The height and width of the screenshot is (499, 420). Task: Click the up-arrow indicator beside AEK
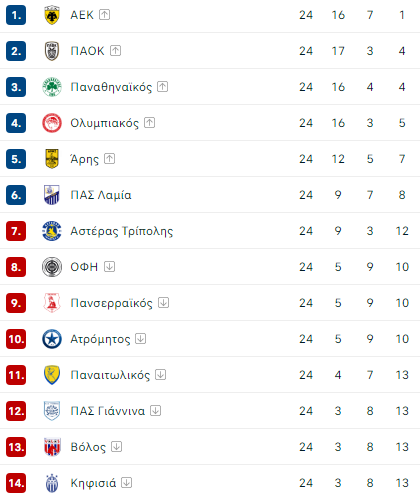[x=104, y=15]
